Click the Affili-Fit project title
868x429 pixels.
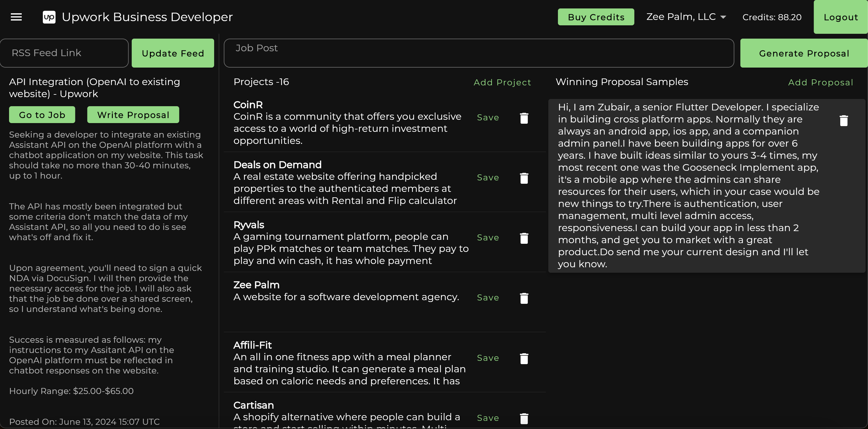click(x=252, y=345)
